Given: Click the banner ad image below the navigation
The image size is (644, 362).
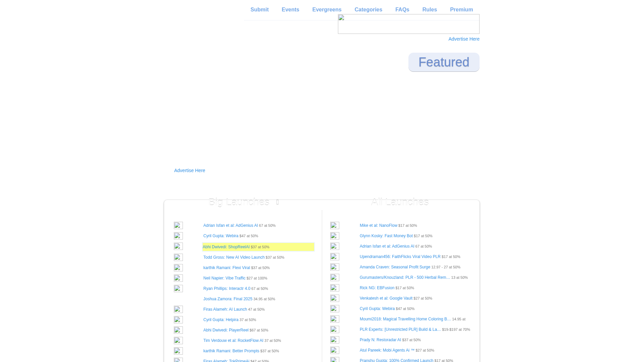Looking at the screenshot, I should click(x=408, y=24).
